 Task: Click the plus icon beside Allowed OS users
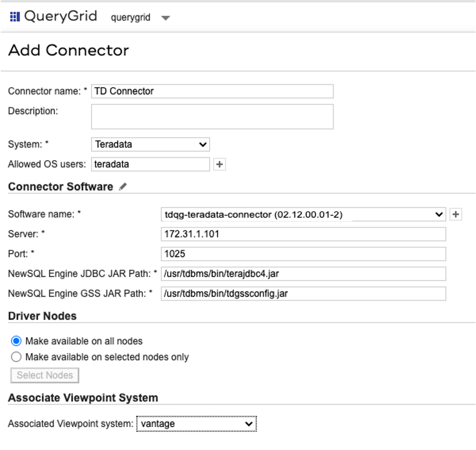click(219, 164)
